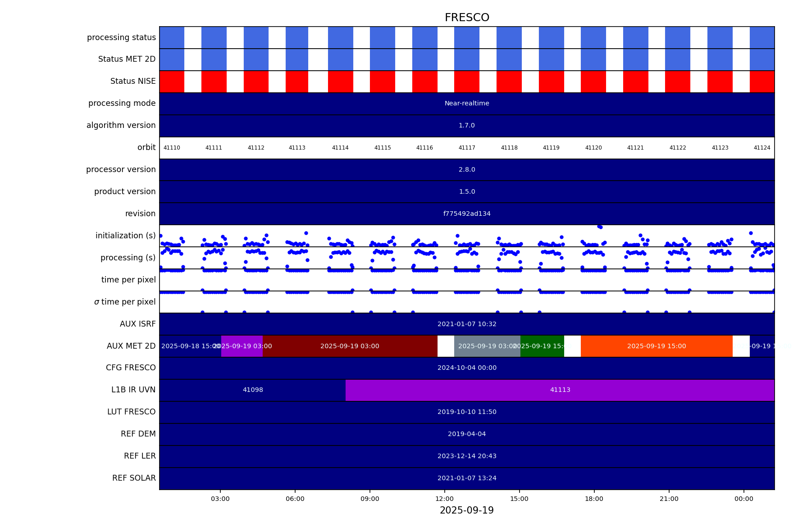Click the navy 41098 L1B IR UVN segment

click(253, 390)
